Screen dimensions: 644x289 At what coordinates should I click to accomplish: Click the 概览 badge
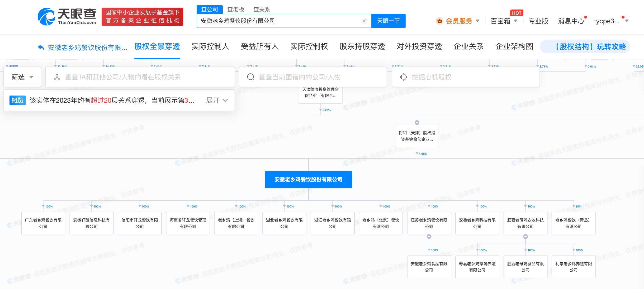click(18, 100)
